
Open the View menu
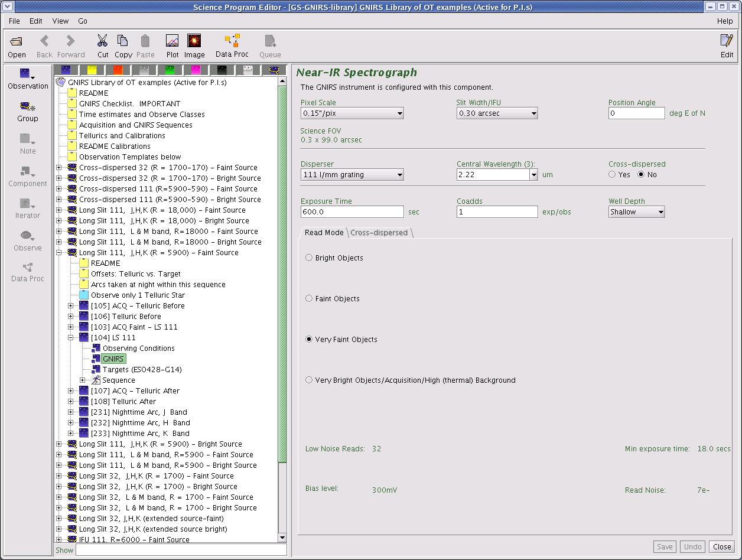coord(60,21)
